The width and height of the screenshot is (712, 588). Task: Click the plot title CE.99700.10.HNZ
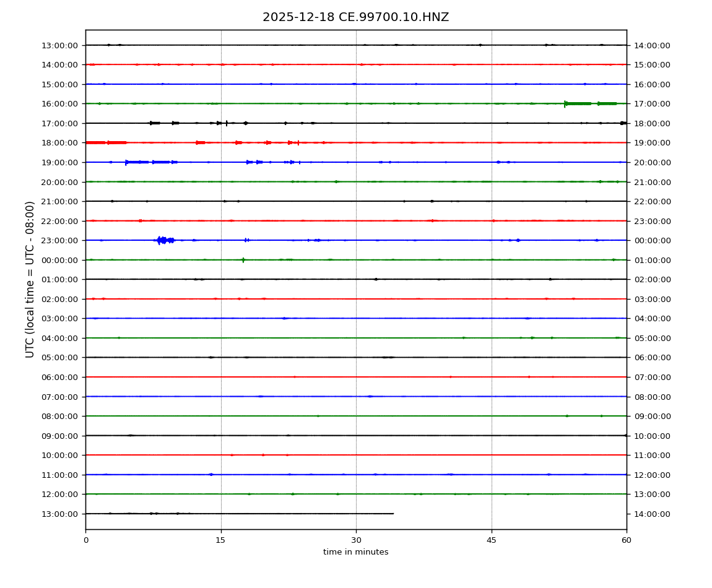(355, 17)
